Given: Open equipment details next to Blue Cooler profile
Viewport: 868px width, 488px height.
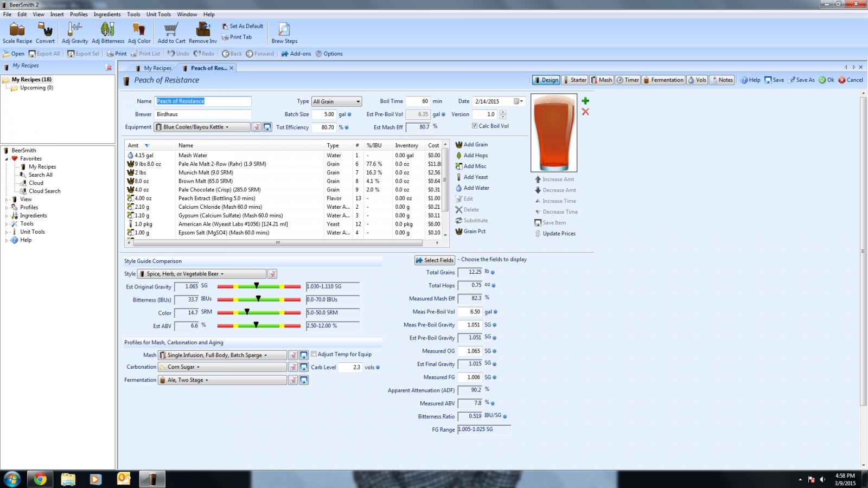Looking at the screenshot, I should point(256,127).
